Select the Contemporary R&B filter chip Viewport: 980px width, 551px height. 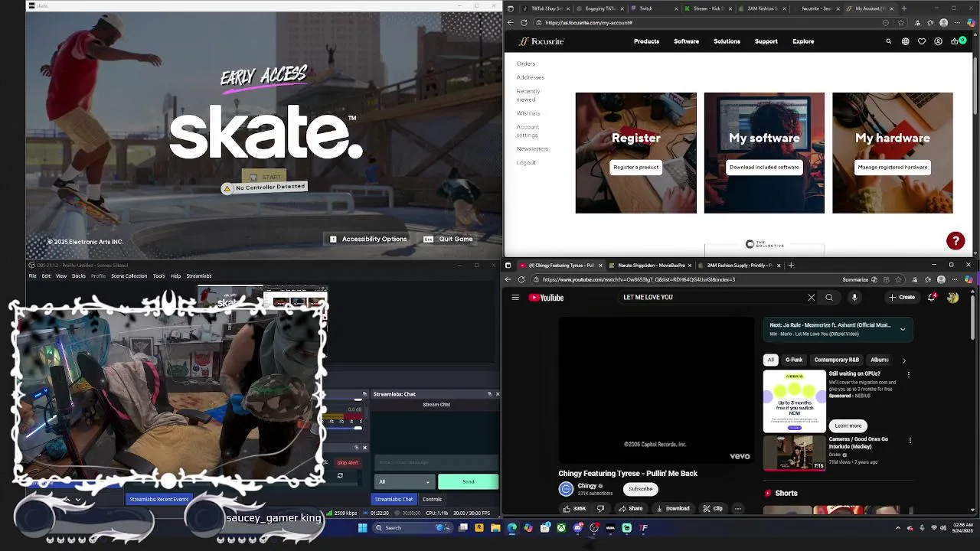pyautogui.click(x=836, y=360)
